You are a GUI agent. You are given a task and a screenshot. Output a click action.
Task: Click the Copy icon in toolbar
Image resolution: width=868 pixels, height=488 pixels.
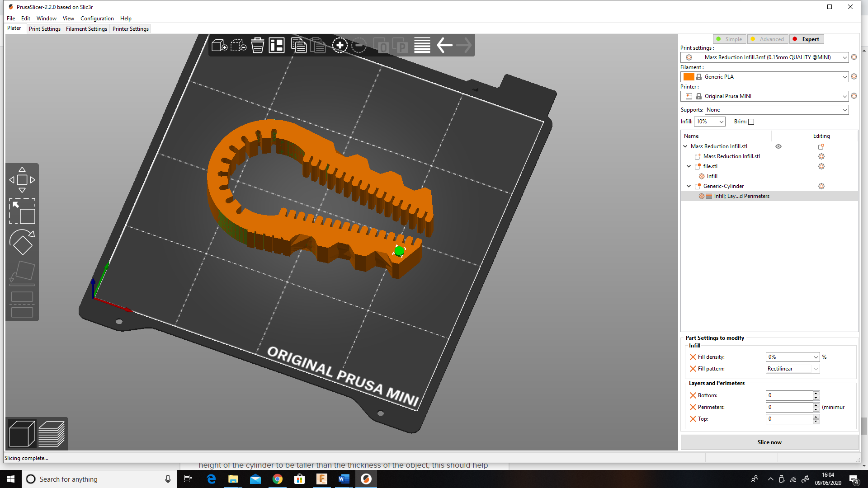point(298,45)
